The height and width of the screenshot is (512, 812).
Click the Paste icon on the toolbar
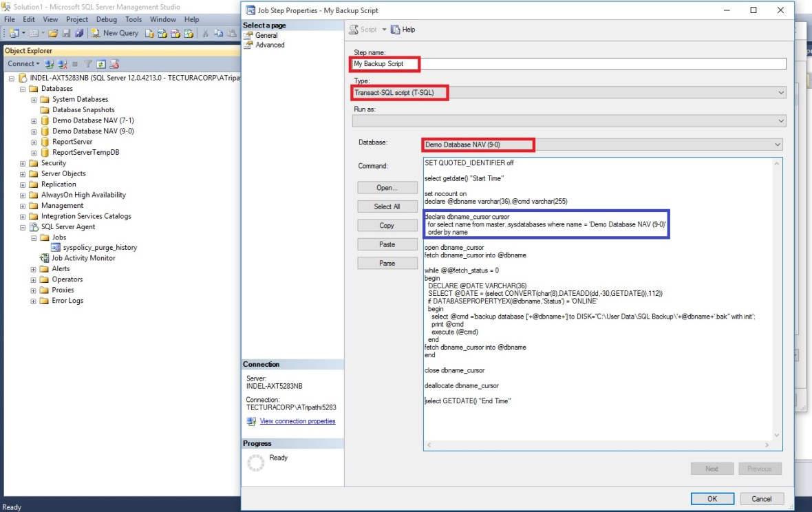[233, 32]
